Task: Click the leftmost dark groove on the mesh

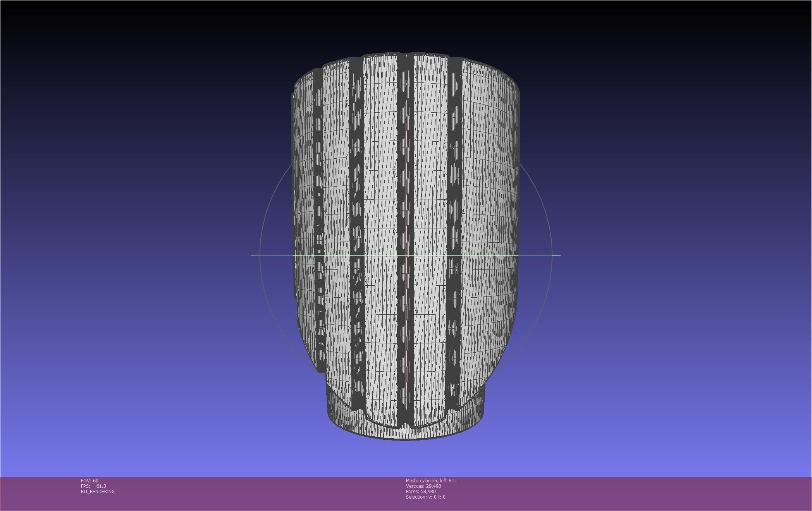Action: coord(319,194)
